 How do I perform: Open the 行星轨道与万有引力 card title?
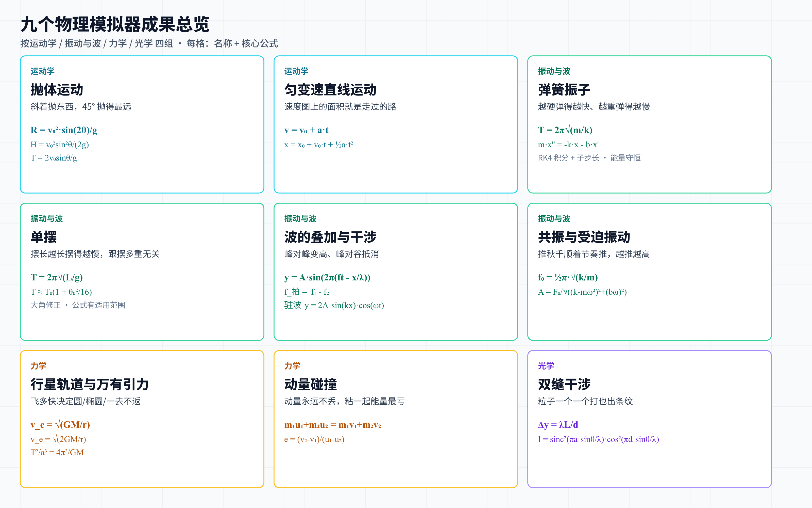(x=90, y=384)
